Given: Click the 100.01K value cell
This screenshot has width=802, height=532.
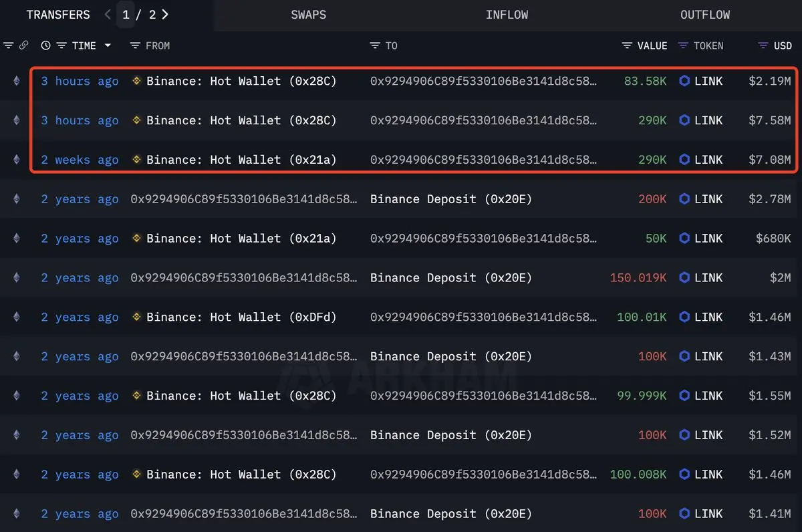Looking at the screenshot, I should [642, 317].
